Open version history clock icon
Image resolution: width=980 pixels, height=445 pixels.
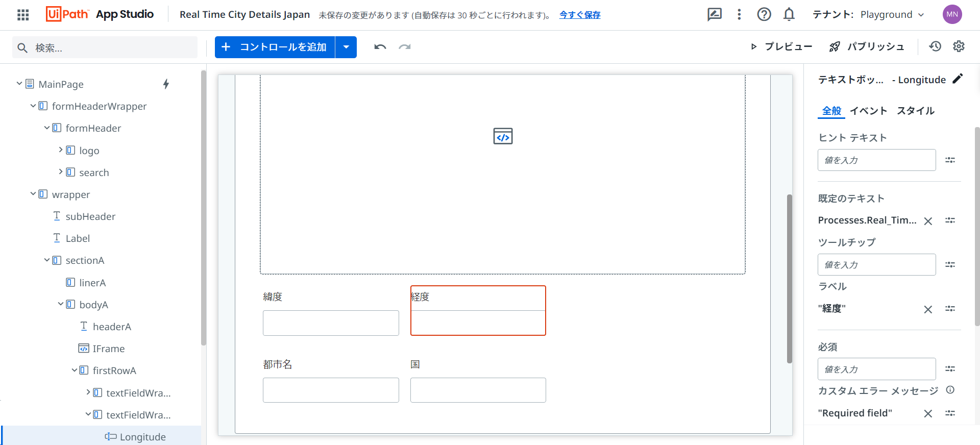pyautogui.click(x=935, y=46)
